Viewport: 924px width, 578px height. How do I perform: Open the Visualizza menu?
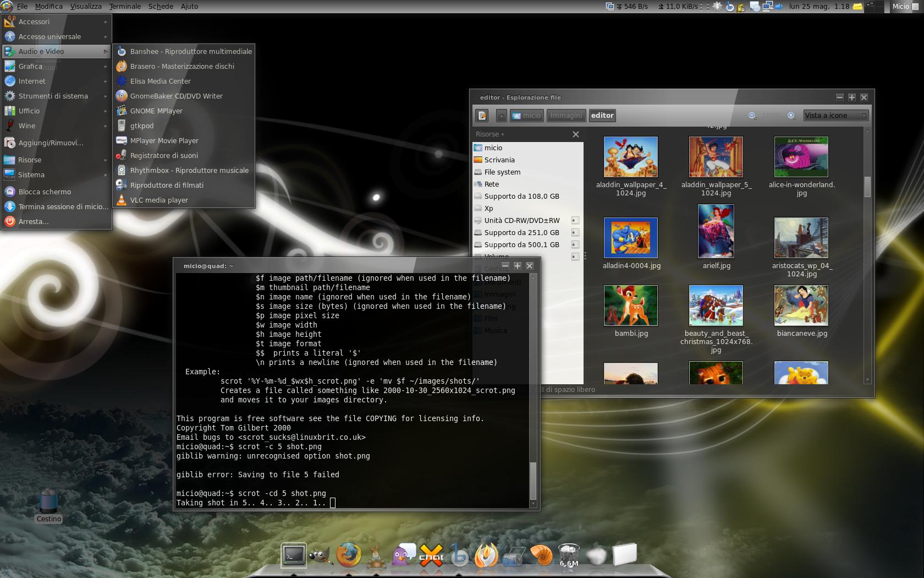tap(86, 6)
